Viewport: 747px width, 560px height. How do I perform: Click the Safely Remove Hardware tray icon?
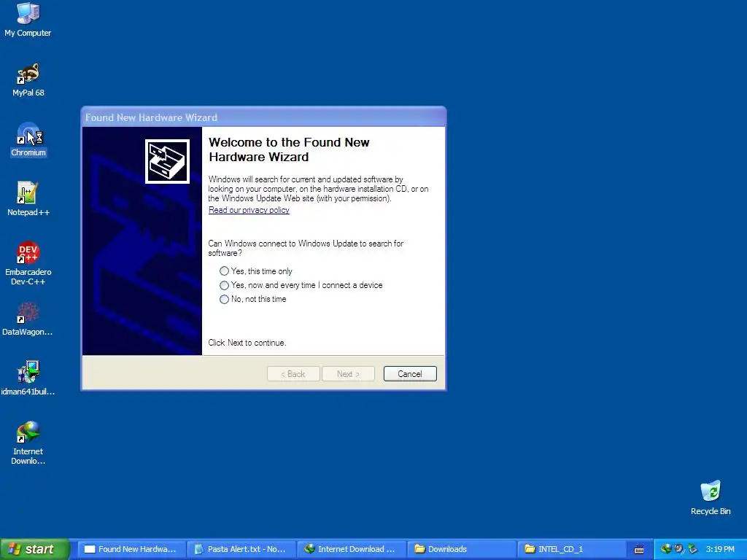(692, 549)
